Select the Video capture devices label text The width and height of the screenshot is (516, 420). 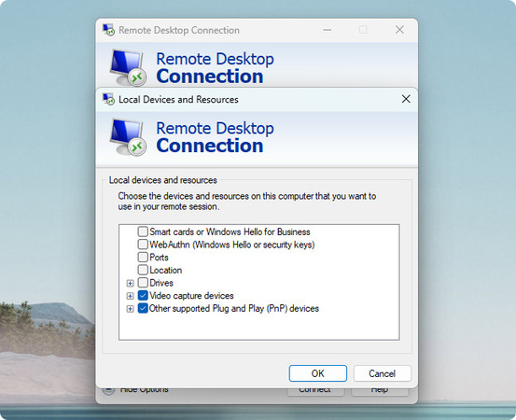click(191, 296)
